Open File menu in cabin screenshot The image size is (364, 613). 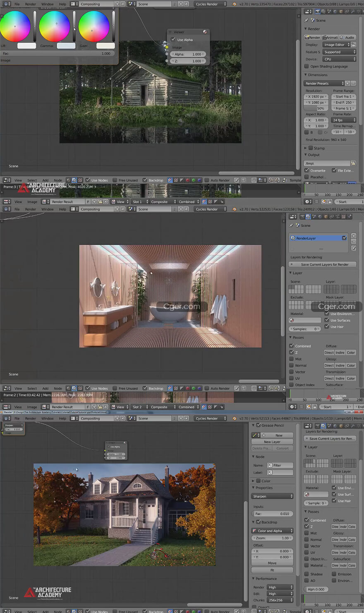tap(17, 4)
